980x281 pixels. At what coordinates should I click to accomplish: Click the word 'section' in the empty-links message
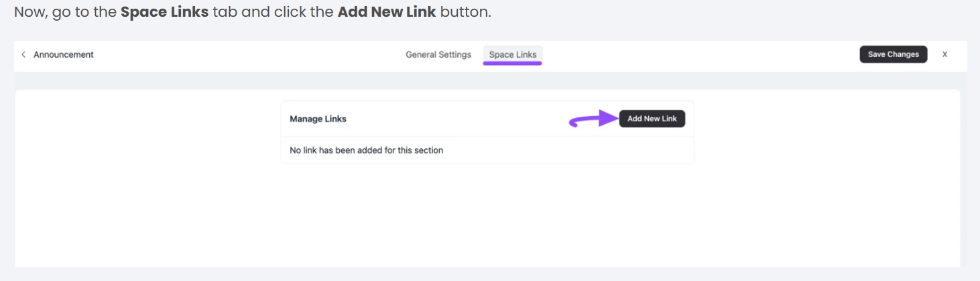(428, 150)
